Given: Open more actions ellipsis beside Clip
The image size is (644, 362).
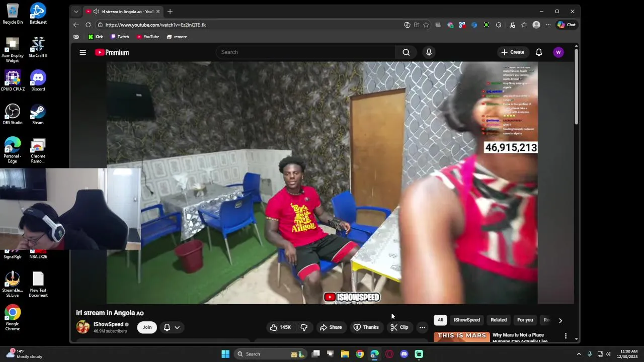Looking at the screenshot, I should pyautogui.click(x=422, y=327).
